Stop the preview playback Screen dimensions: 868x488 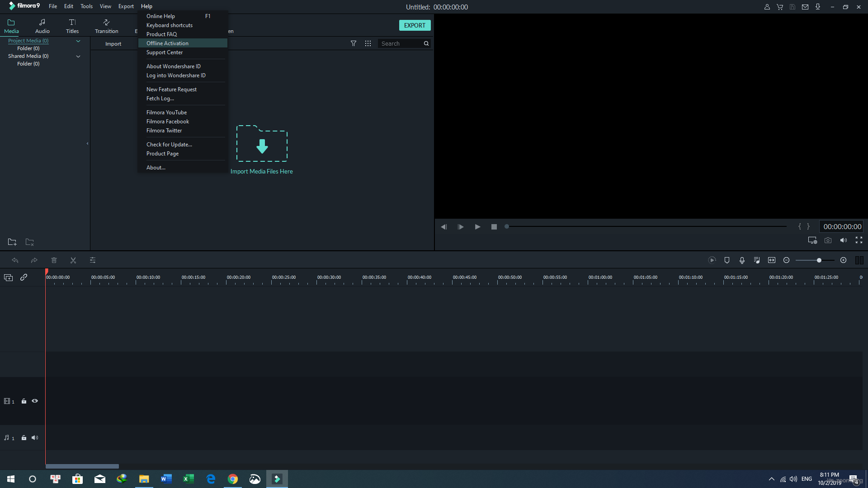[x=494, y=227]
